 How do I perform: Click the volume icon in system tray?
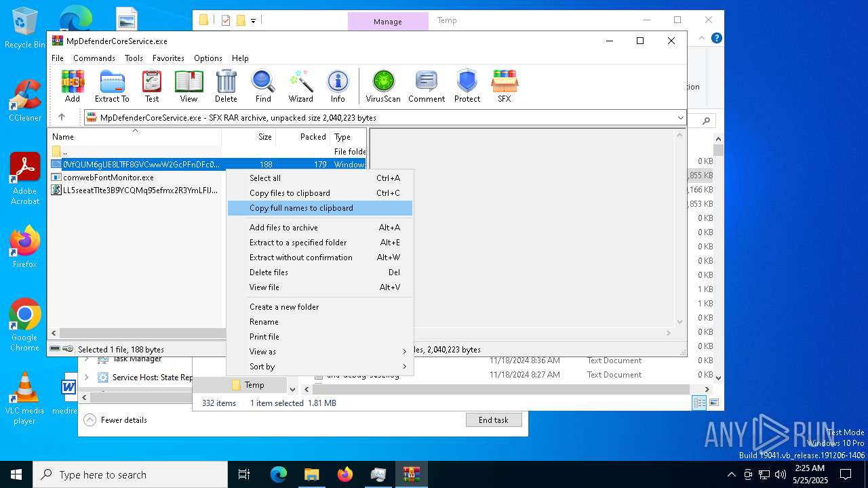tap(781, 474)
